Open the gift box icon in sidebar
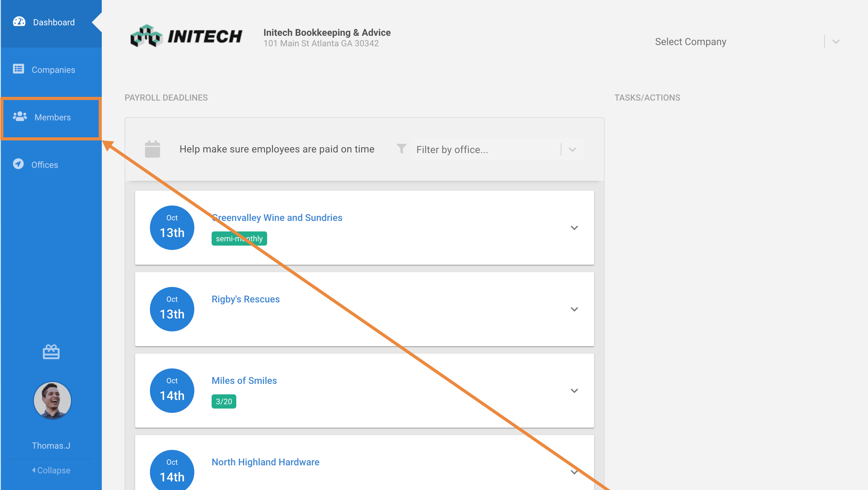The image size is (868, 490). click(x=51, y=352)
